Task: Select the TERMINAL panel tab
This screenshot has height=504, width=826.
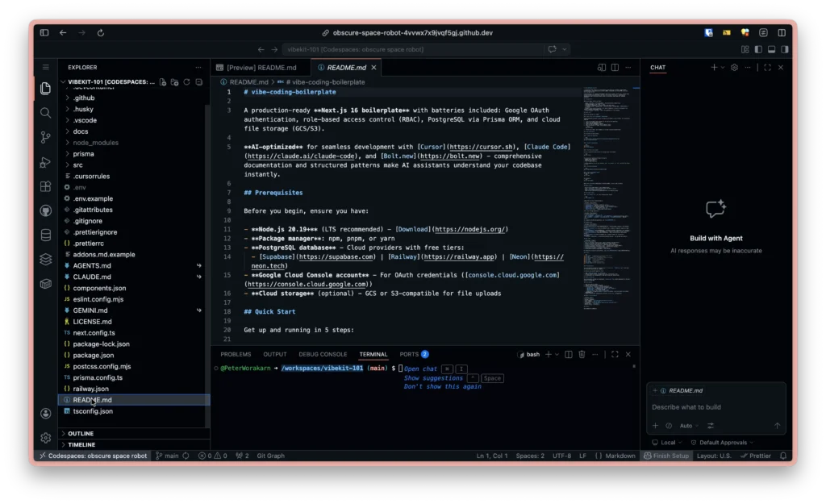Action: click(x=373, y=355)
